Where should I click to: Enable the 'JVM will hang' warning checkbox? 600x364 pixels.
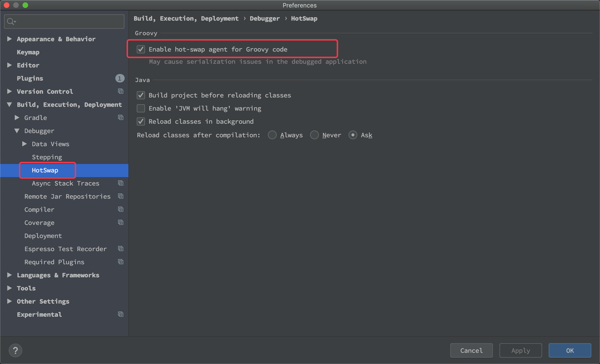141,108
